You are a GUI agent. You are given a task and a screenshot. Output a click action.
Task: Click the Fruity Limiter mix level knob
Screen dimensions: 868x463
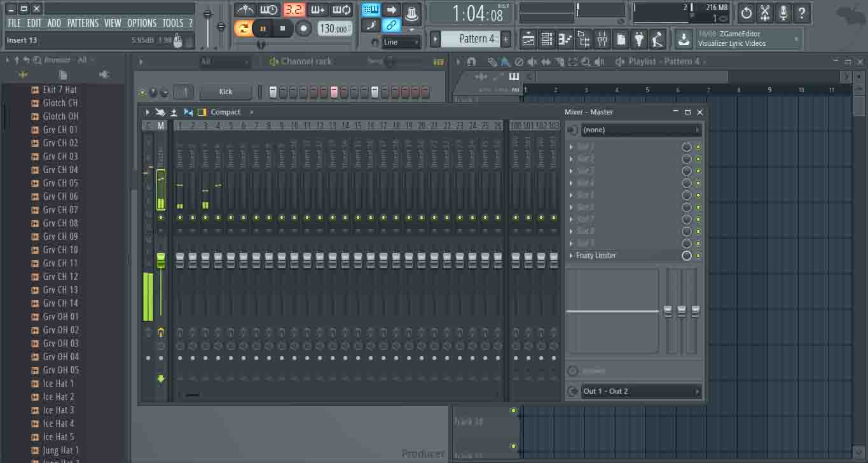pyautogui.click(x=686, y=256)
